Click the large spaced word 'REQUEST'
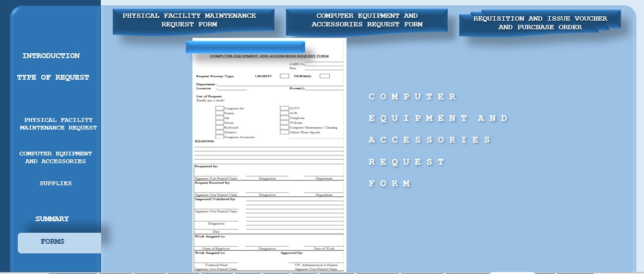Image resolution: width=644 pixels, height=274 pixels. pyautogui.click(x=406, y=162)
